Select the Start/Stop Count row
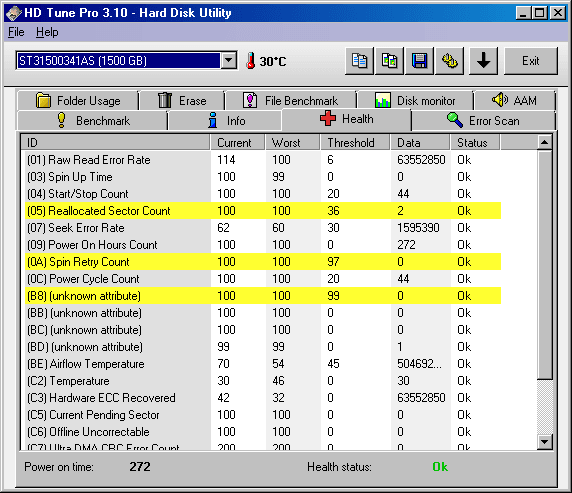The height and width of the screenshot is (493, 572). (x=263, y=194)
